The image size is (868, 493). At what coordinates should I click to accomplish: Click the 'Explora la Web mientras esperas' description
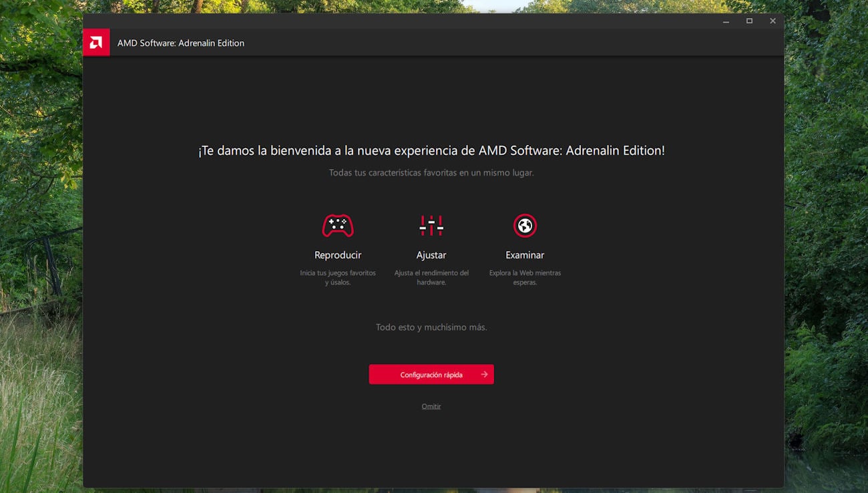525,277
